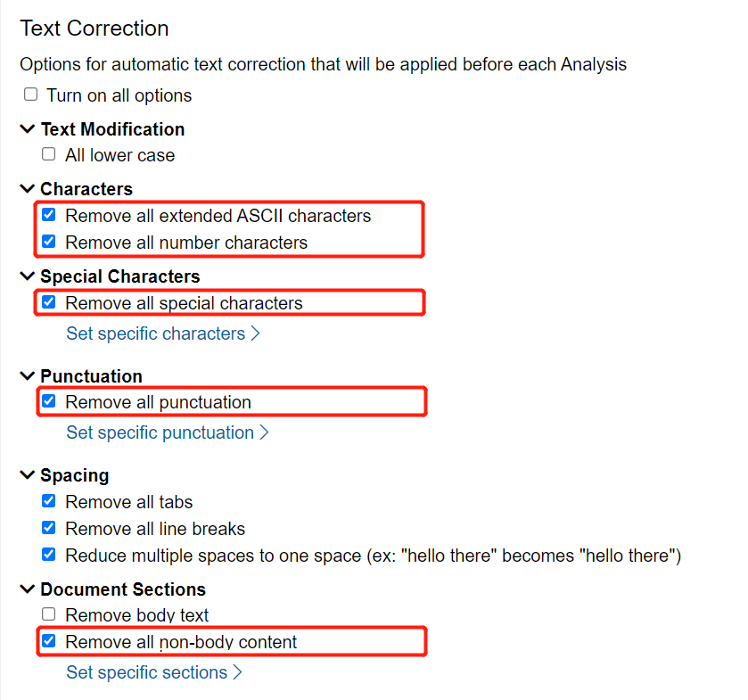Enable the Turn on all options checkbox

coord(30,94)
